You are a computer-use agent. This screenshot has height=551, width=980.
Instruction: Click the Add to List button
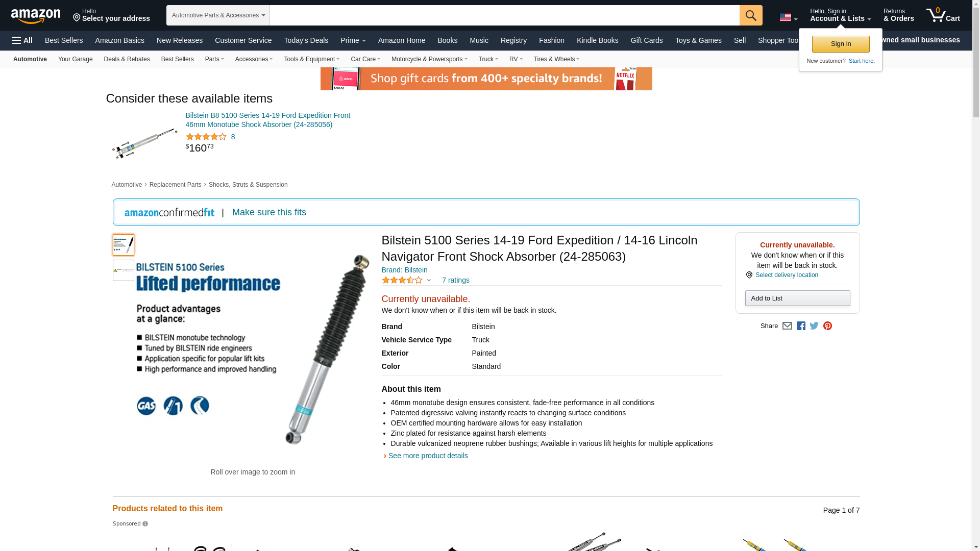click(797, 298)
